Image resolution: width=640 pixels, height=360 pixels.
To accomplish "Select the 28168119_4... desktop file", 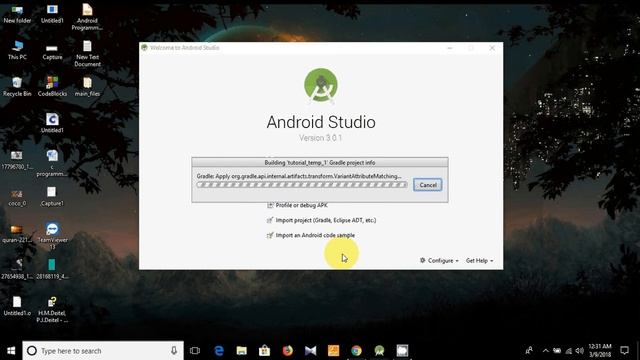I will (x=52, y=269).
